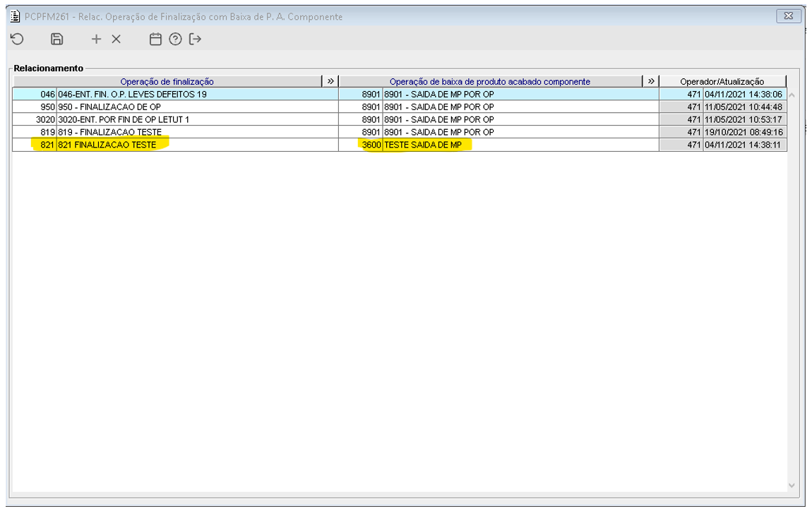Expand the "Operação de finalização" column with »
Image resolution: width=812 pixels, height=509 pixels.
point(330,81)
